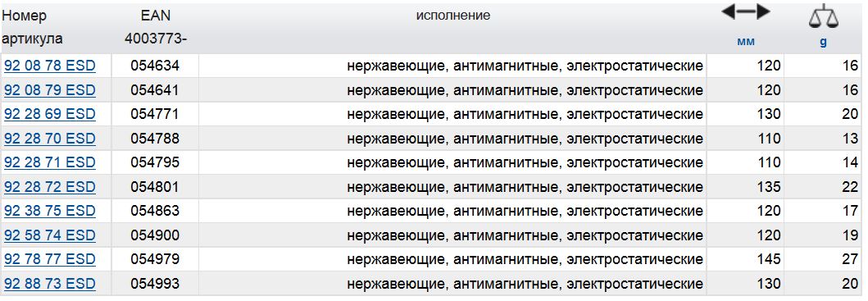The height and width of the screenshot is (301, 868).
Task: Click the исполнение column header
Action: coord(452,16)
